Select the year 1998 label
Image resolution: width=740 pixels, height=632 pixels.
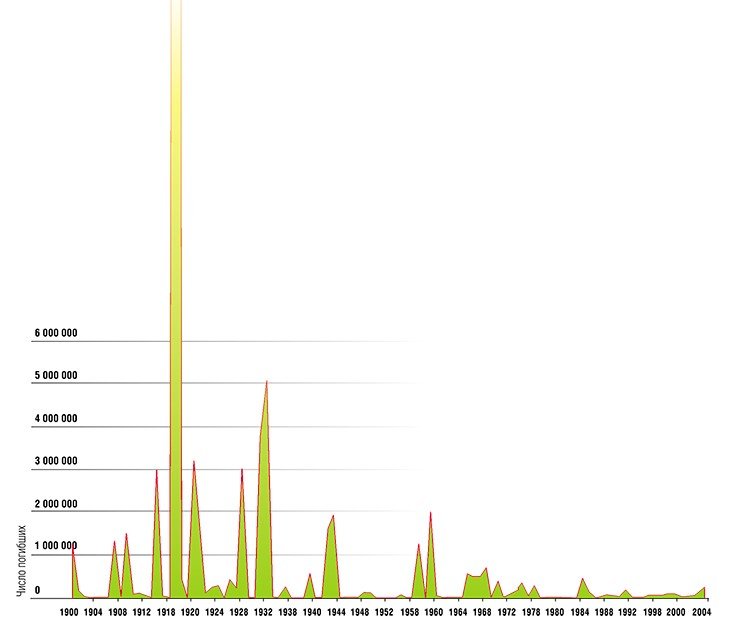(653, 613)
